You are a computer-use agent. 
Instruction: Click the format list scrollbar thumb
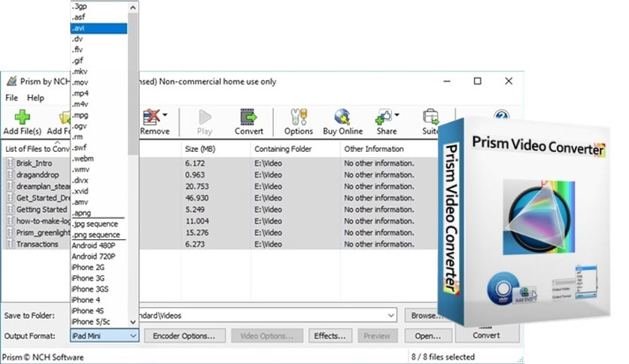tap(133, 83)
